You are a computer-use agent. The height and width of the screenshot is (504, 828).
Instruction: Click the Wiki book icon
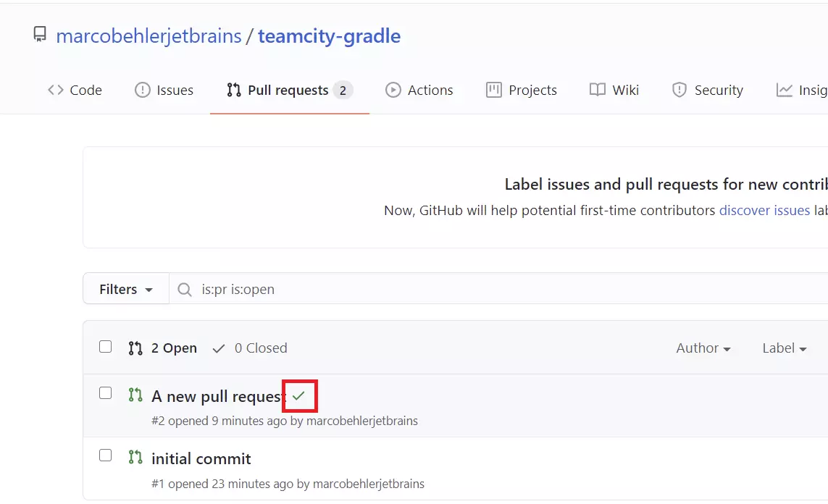tap(597, 90)
